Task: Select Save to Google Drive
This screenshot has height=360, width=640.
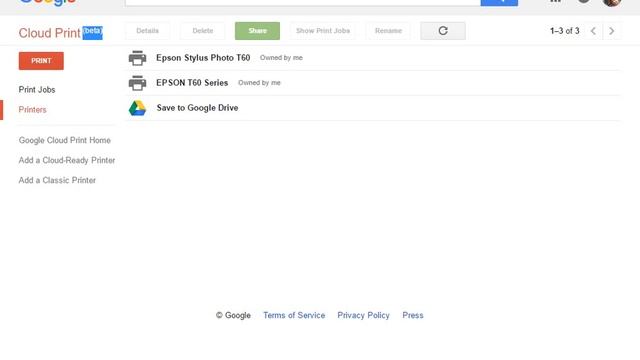Action: click(373, 108)
